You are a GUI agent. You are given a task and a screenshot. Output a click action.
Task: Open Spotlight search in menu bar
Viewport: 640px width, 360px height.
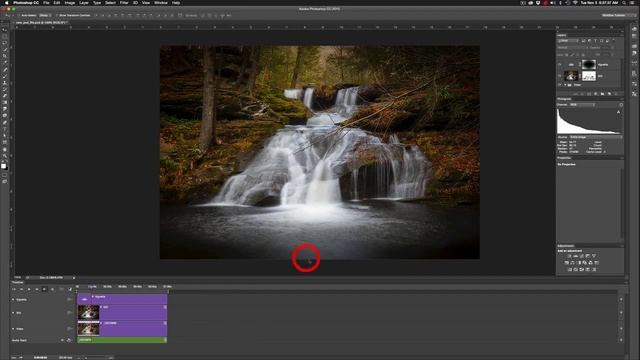point(624,3)
